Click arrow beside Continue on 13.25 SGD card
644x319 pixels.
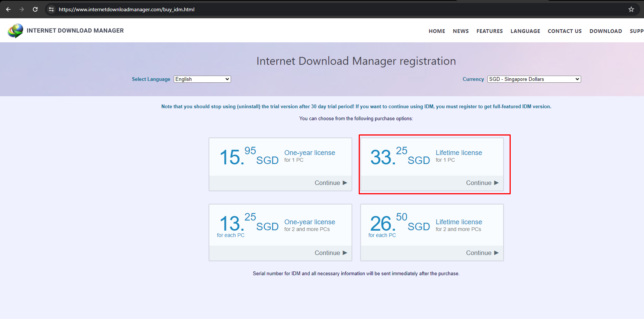pos(345,253)
